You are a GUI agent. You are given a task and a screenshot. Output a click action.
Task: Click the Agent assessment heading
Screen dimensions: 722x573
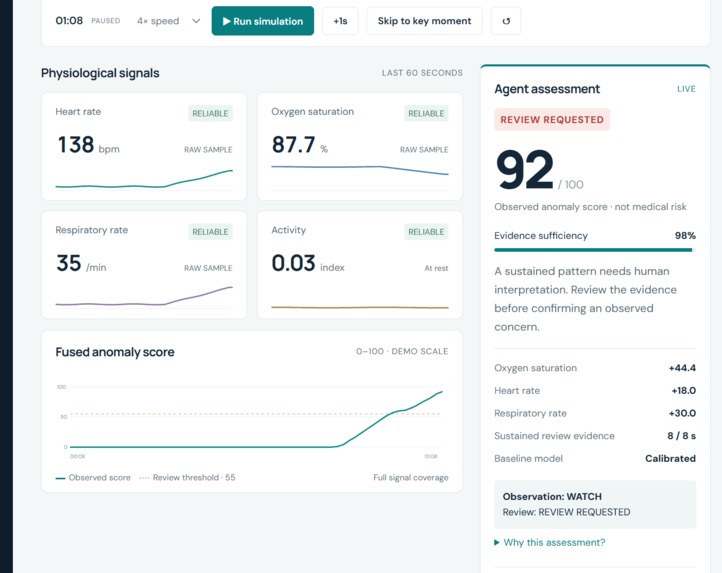[x=547, y=89]
